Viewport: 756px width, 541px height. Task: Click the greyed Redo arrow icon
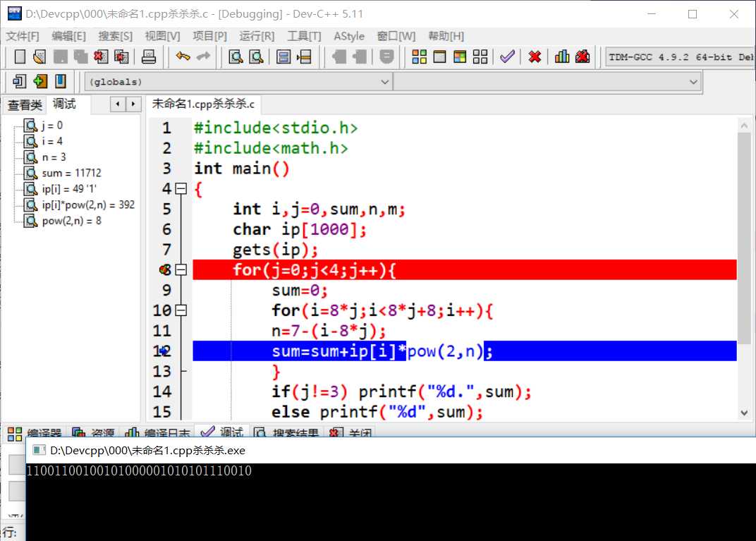[x=204, y=57]
